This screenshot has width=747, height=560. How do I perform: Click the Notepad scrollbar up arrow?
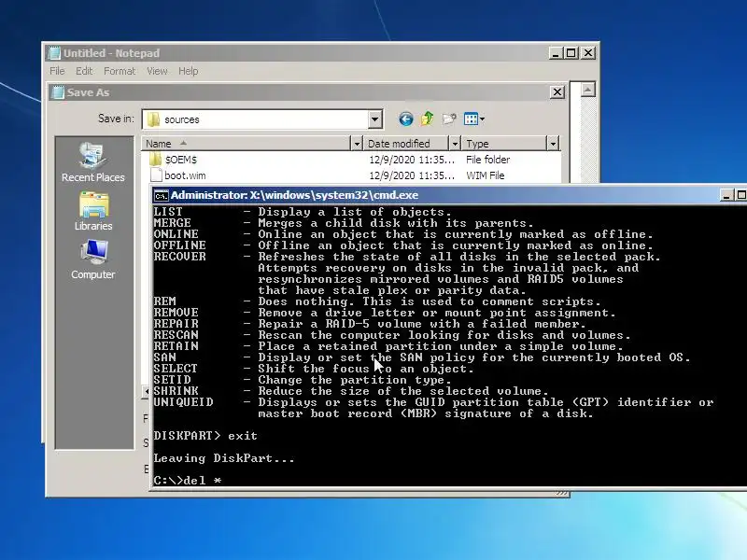(x=588, y=90)
